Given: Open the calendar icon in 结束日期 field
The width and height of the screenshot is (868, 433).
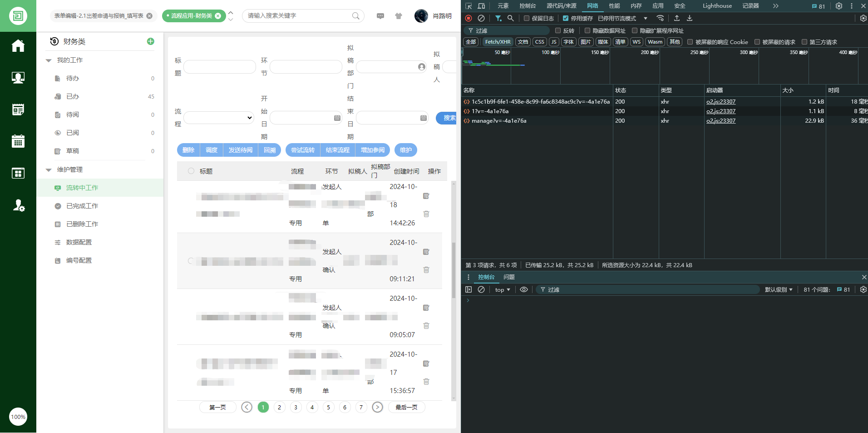Looking at the screenshot, I should pos(424,118).
